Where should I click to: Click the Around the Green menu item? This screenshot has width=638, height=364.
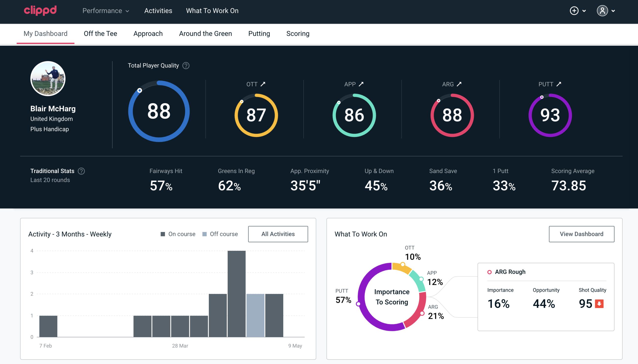205,33
